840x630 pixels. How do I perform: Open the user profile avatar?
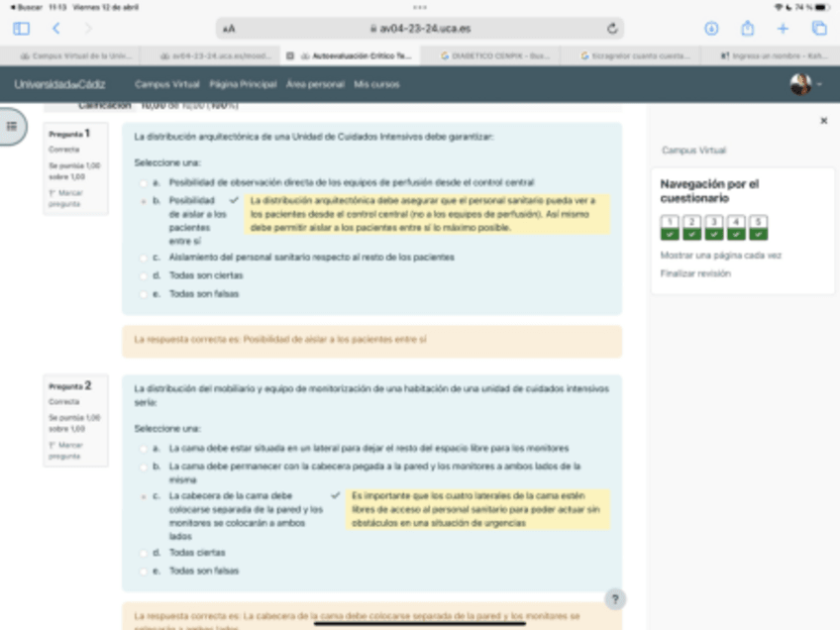(x=800, y=84)
